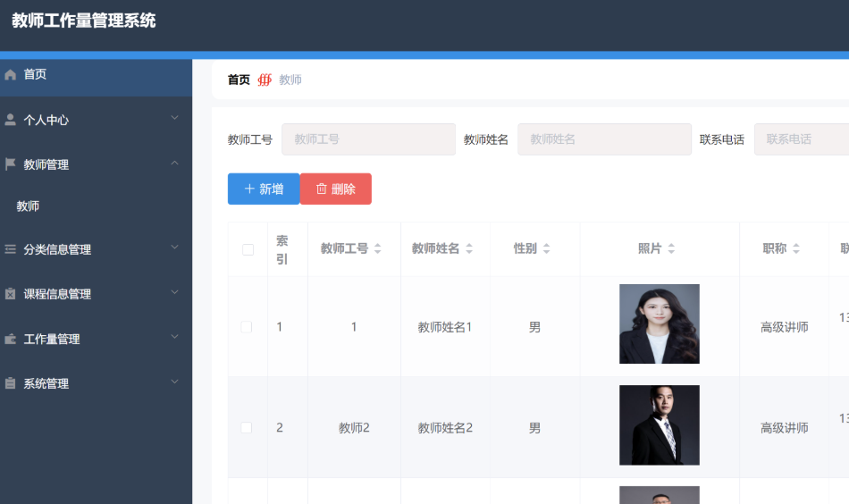This screenshot has height=504, width=849.
Task: Expand the 工作量管理 menu chevron
Action: (174, 337)
